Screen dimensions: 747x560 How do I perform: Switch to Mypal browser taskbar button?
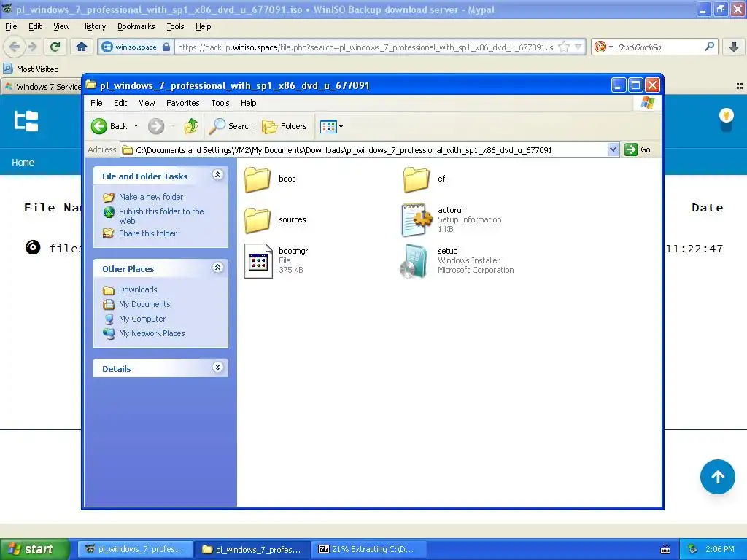[x=135, y=549]
